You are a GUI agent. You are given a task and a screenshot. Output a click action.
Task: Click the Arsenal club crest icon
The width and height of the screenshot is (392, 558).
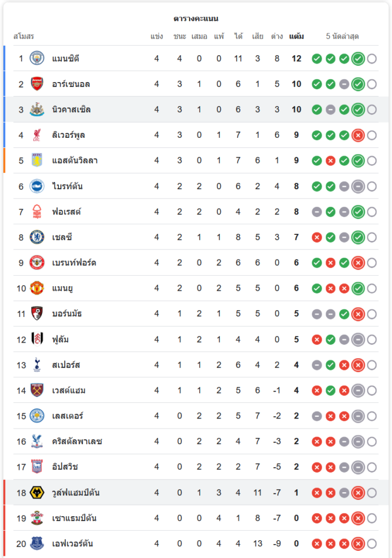tap(37, 84)
